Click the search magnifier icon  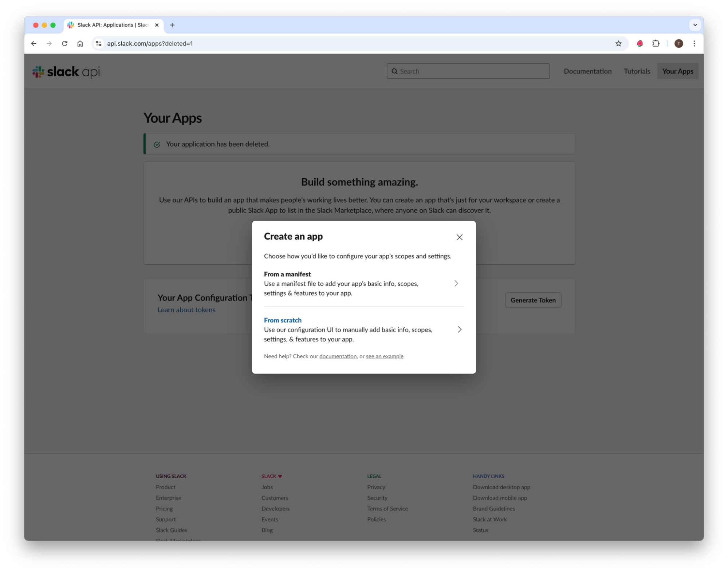(394, 71)
